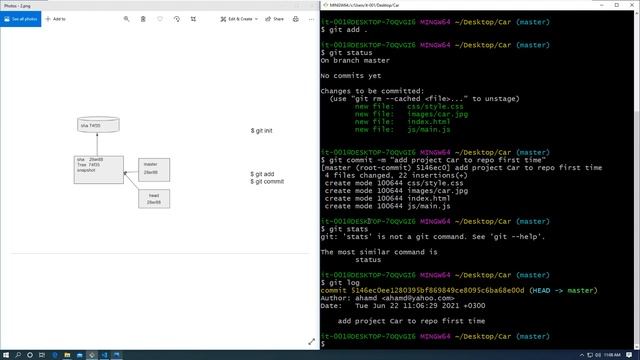The height and width of the screenshot is (360, 640).
Task: Click the '$ git init' text in the image
Action: coord(261,131)
